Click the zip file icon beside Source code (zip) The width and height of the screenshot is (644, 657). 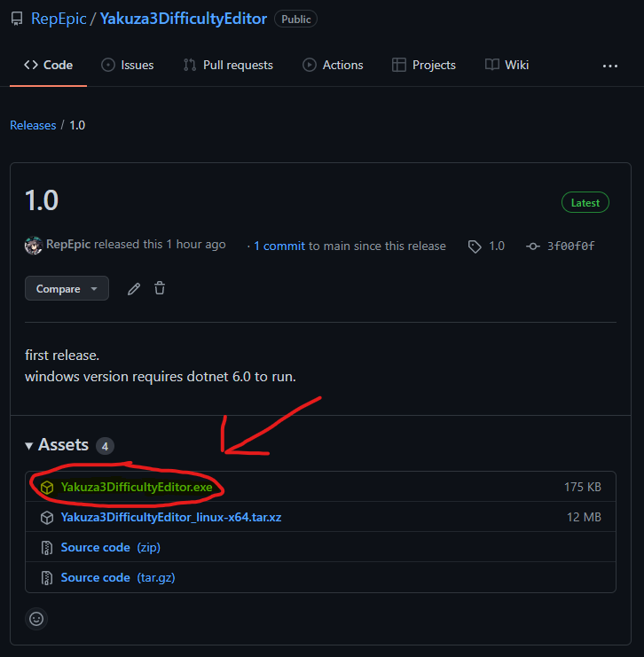pos(47,548)
